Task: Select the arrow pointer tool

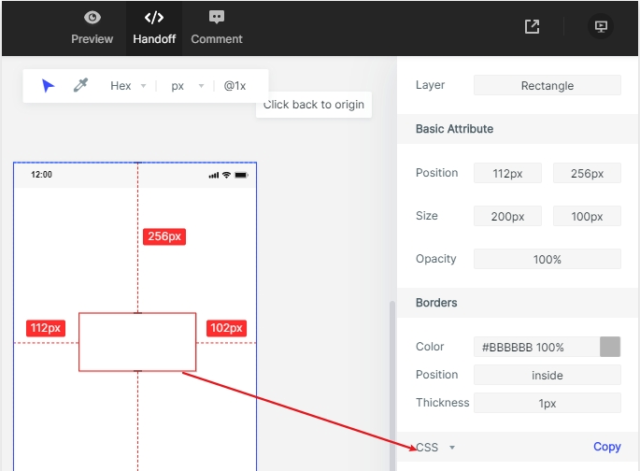Action: click(48, 86)
